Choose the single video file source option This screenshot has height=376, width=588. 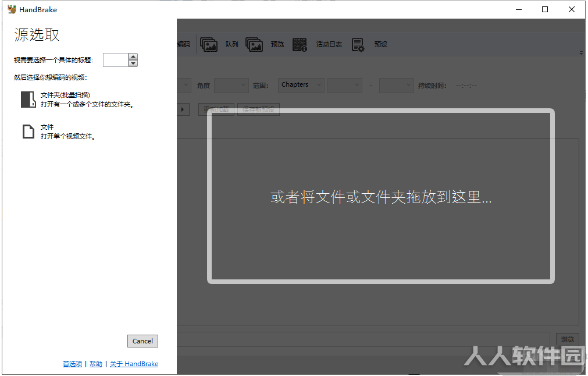coord(59,132)
